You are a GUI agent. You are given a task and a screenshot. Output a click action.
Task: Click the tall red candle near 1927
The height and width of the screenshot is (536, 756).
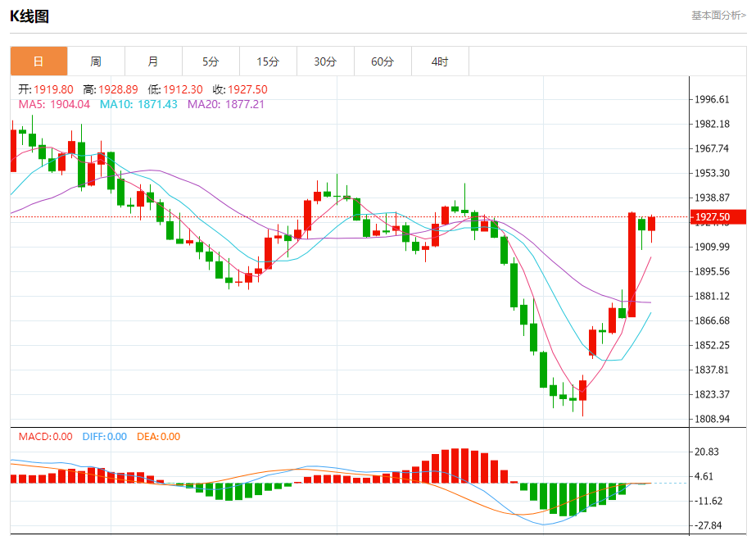[632, 265]
